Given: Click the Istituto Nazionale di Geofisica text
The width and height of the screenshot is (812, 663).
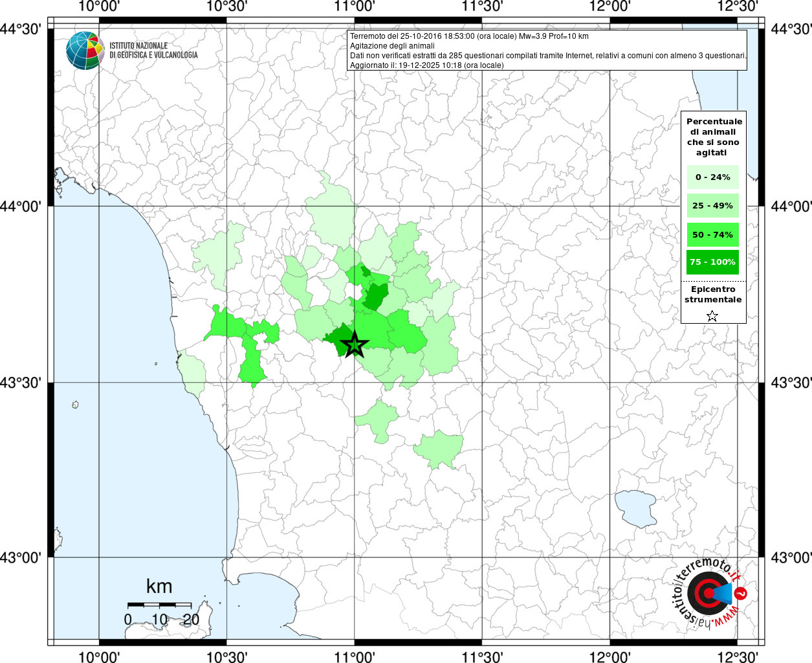Looking at the screenshot, I should pos(153,51).
